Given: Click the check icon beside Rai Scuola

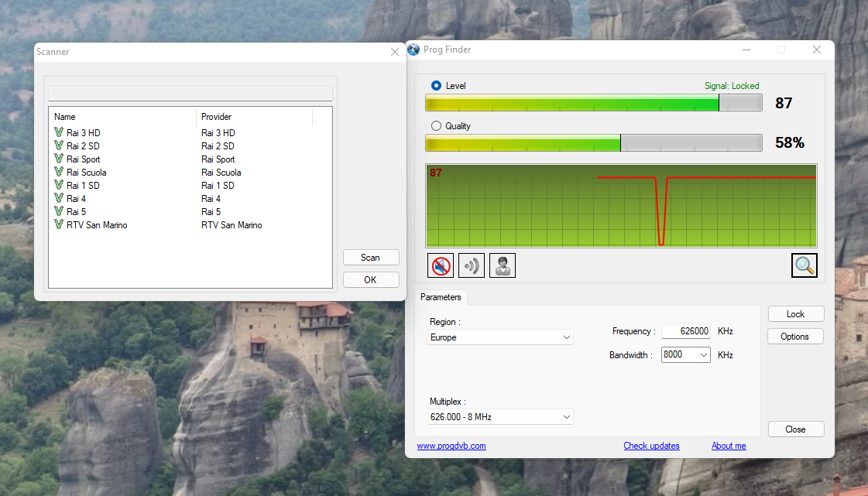Looking at the screenshot, I should (x=59, y=172).
